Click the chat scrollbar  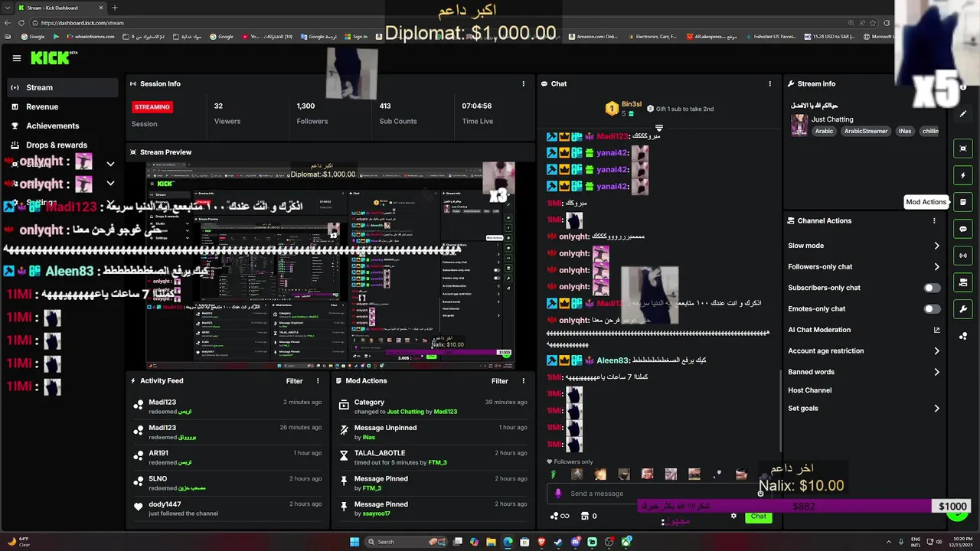point(780,409)
